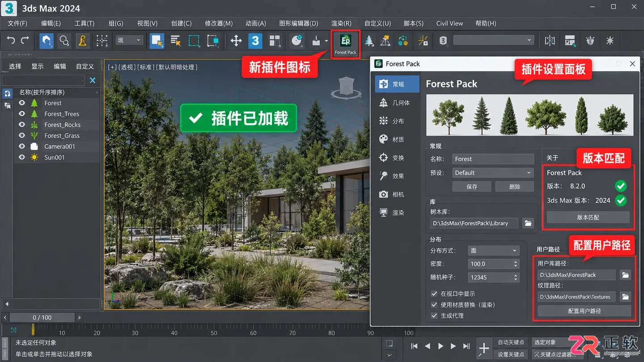Switch to the 材质 tab in Forest Pack
Viewport: 644px width, 362px height.
tap(397, 139)
